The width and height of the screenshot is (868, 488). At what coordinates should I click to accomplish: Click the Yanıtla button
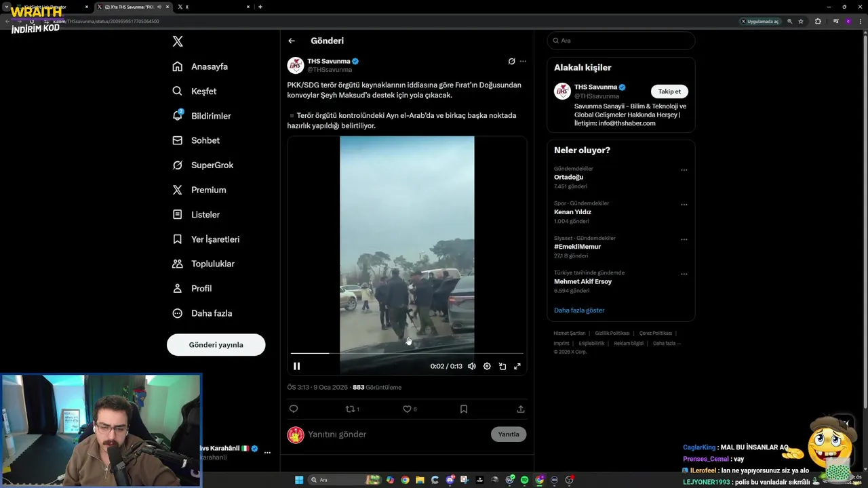509,434
